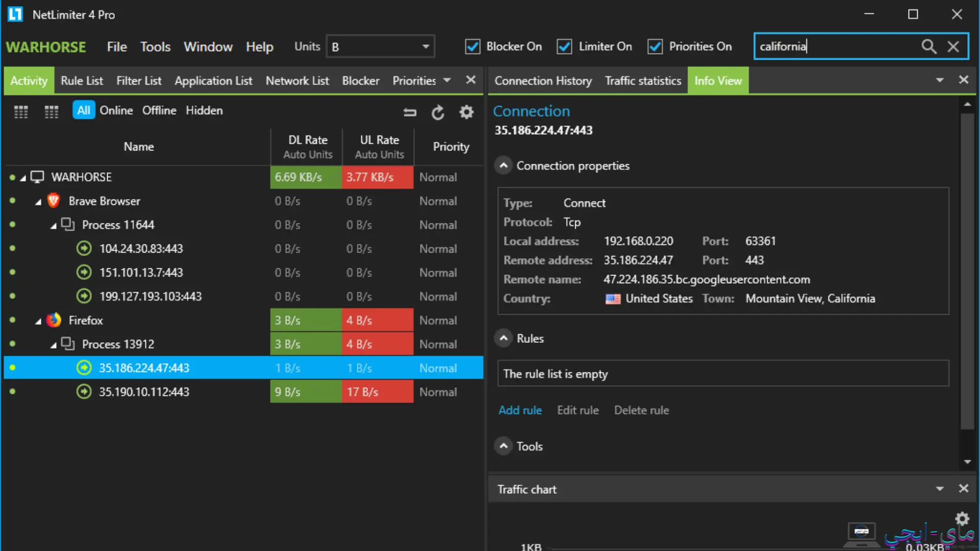The image size is (980, 551).
Task: Open Traffic chart settings gear
Action: [962, 519]
